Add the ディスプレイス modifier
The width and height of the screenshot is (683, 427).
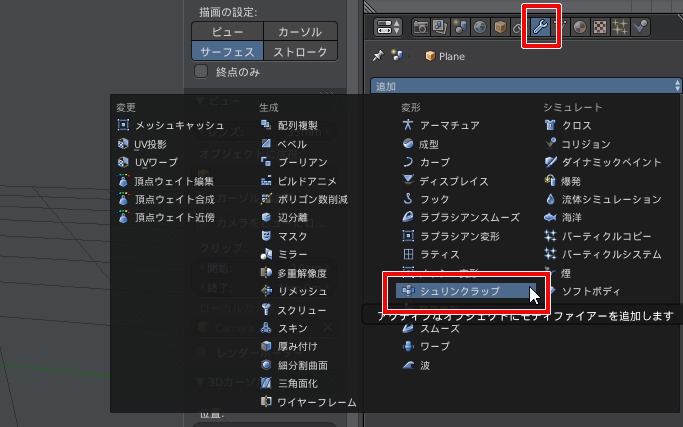[445, 181]
